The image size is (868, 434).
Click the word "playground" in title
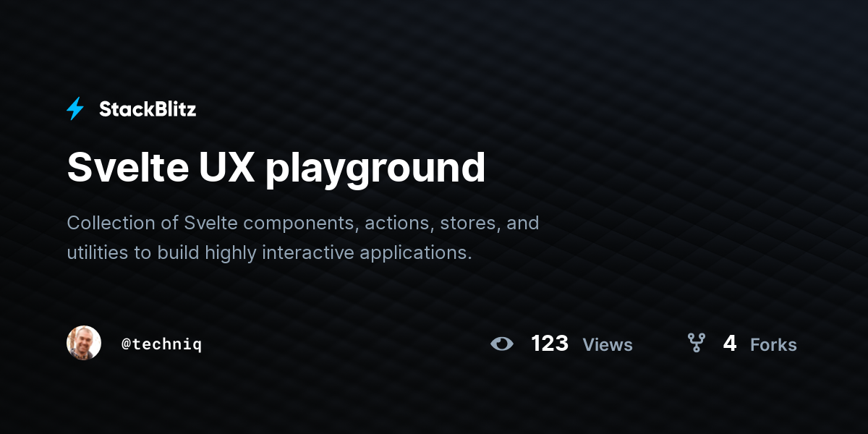(x=375, y=169)
